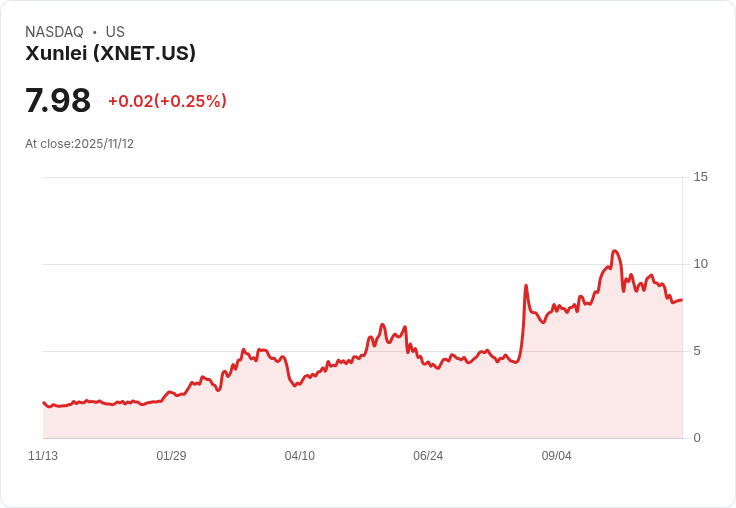Click the 0 label on the price axis

697,438
